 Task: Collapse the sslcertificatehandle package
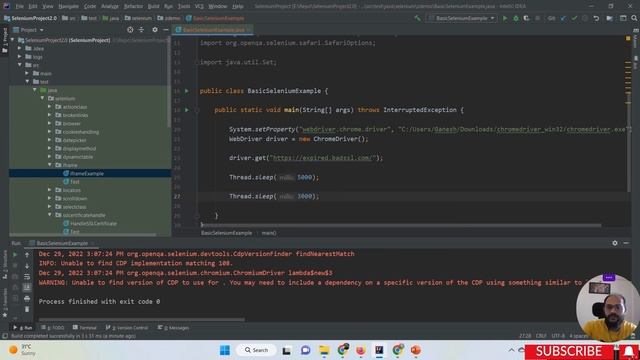(50, 215)
